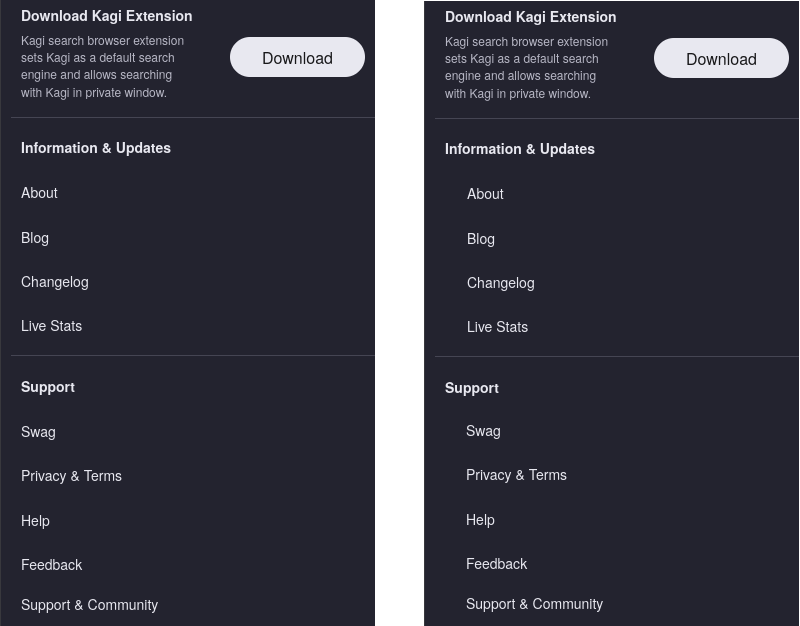Screen dimensions: 800x626
Task: Visit Support & Community in the left panel
Action: coord(89,605)
